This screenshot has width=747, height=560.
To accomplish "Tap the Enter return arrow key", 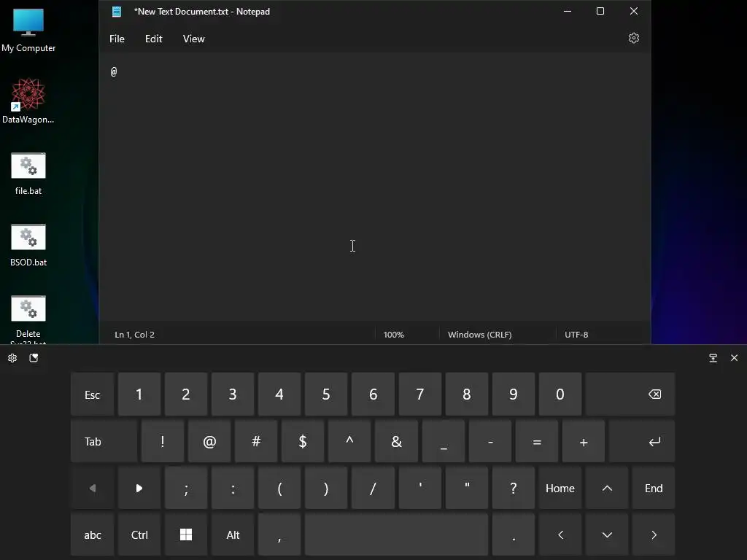I will point(642,441).
